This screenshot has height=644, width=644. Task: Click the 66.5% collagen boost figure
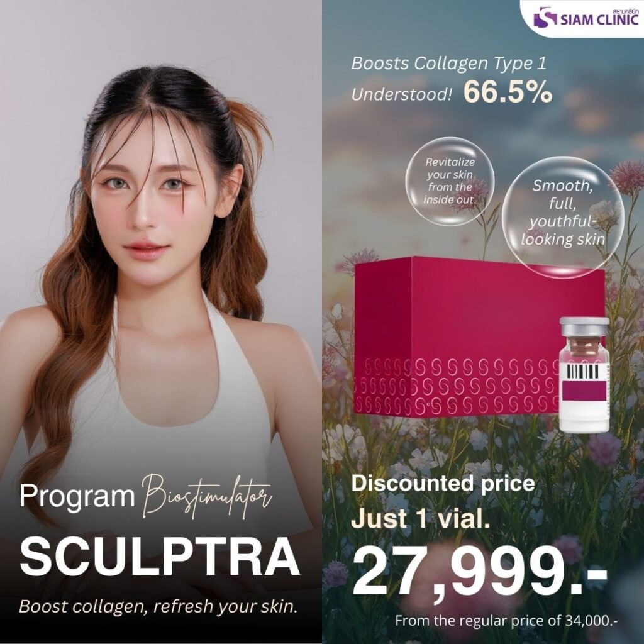click(508, 92)
